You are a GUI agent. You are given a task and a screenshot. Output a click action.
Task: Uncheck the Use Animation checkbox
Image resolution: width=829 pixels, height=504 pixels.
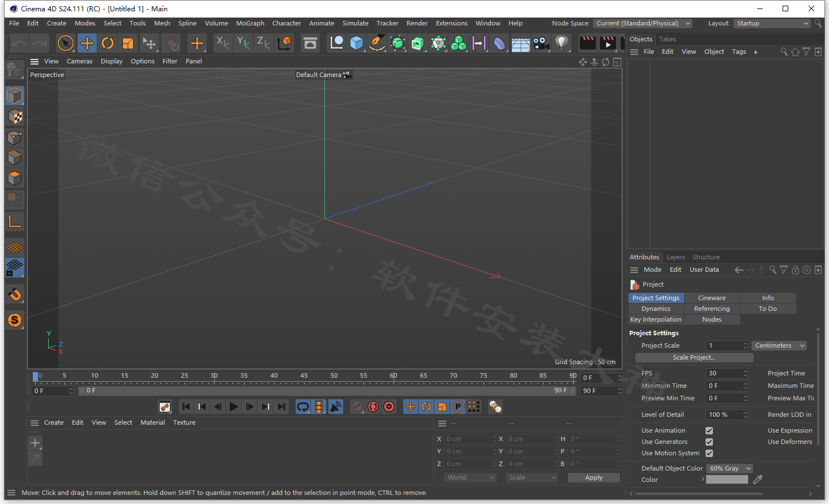[709, 431]
